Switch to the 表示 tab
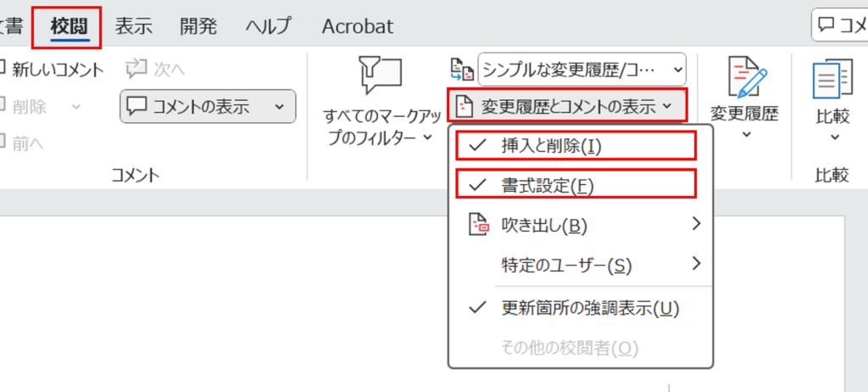This screenshot has width=868, height=392. [x=133, y=26]
